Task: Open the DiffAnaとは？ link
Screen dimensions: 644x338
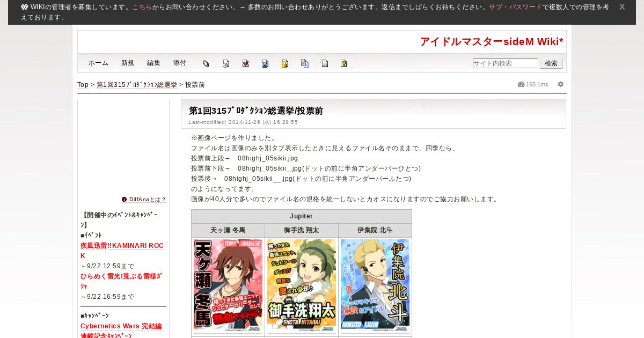Action: click(148, 199)
